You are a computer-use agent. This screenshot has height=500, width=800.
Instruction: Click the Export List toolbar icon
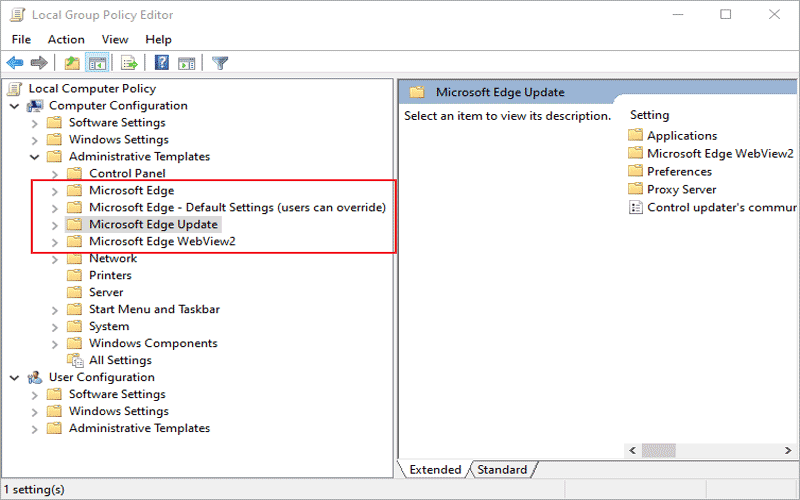click(x=129, y=63)
